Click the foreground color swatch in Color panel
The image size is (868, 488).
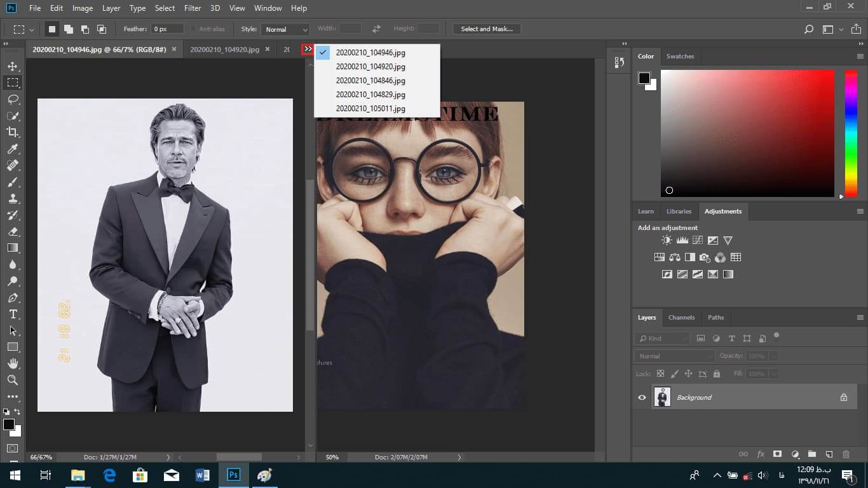coord(644,78)
